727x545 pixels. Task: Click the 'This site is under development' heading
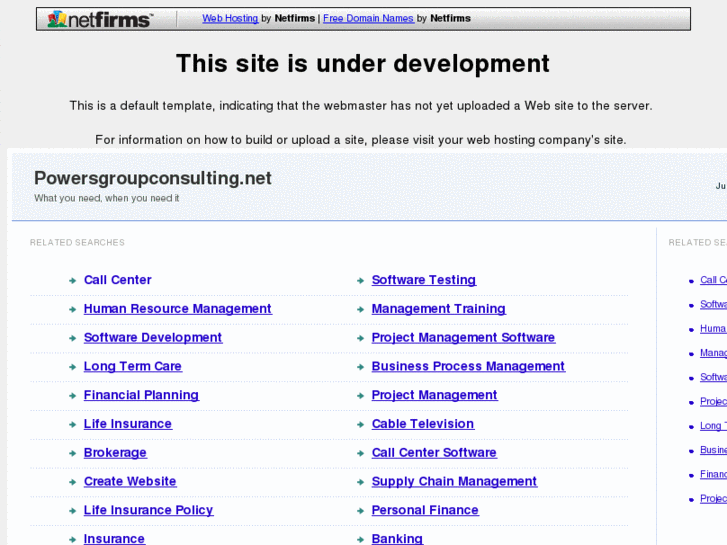pos(363,63)
